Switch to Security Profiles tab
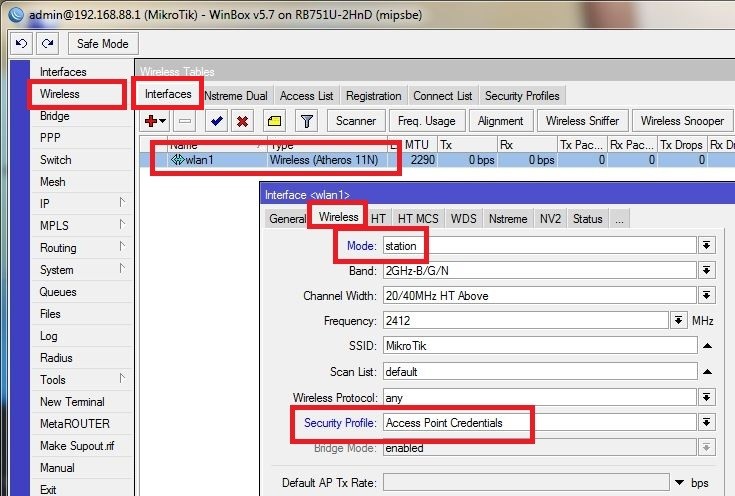735x496 pixels. [x=522, y=96]
